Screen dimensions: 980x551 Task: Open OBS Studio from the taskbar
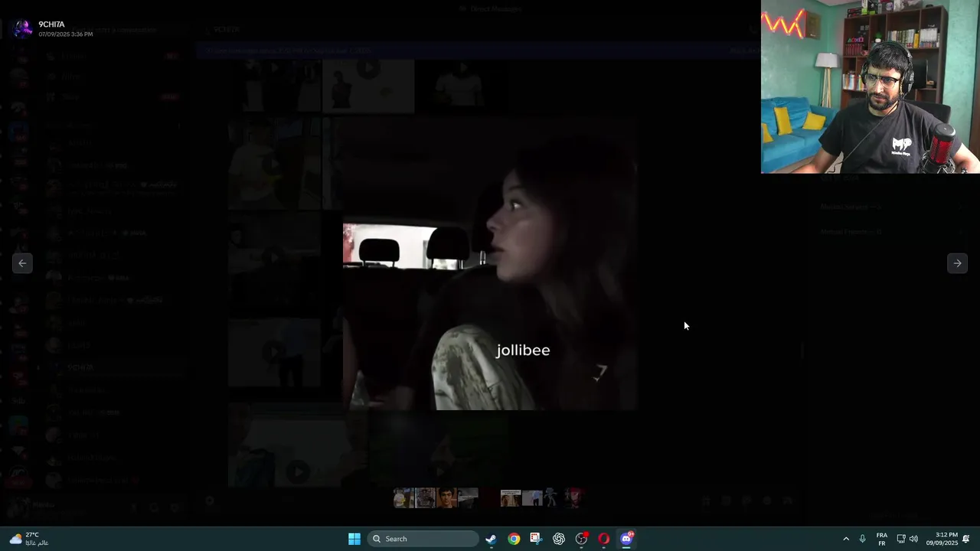(581, 539)
